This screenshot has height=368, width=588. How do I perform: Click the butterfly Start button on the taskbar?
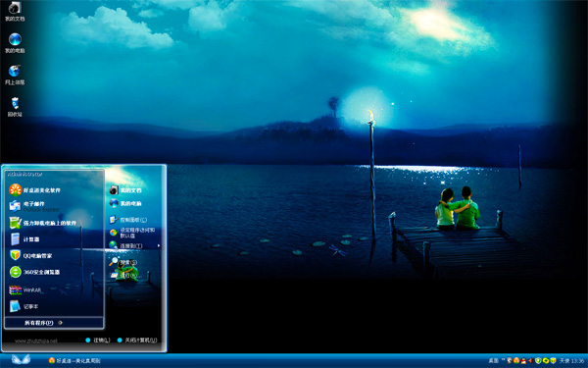21,360
